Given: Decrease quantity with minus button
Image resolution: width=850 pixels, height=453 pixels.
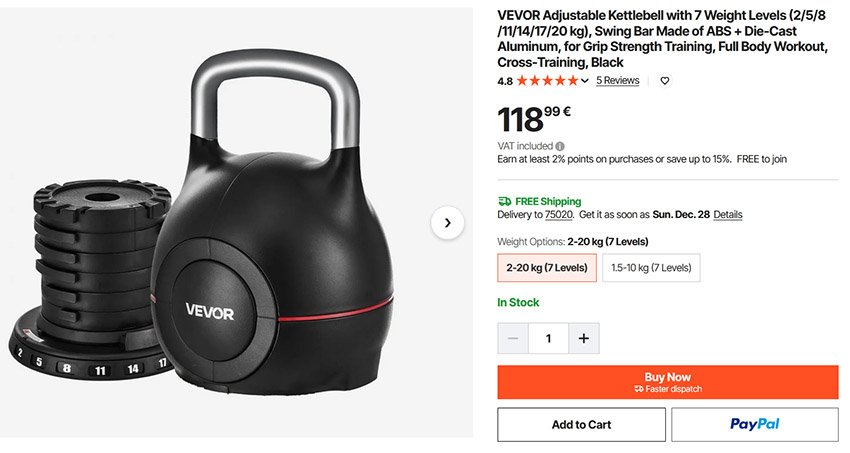Looking at the screenshot, I should click(x=513, y=339).
